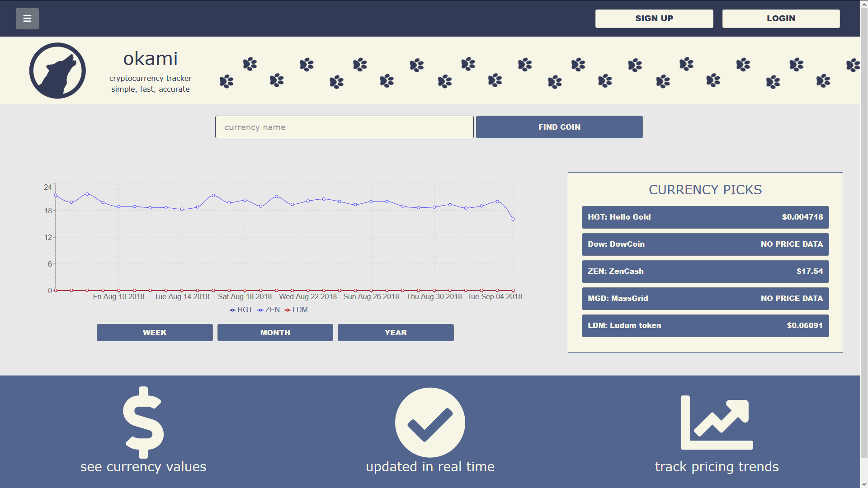Click the MGD MassGrid currency row
This screenshot has height=488, width=868.
point(705,298)
